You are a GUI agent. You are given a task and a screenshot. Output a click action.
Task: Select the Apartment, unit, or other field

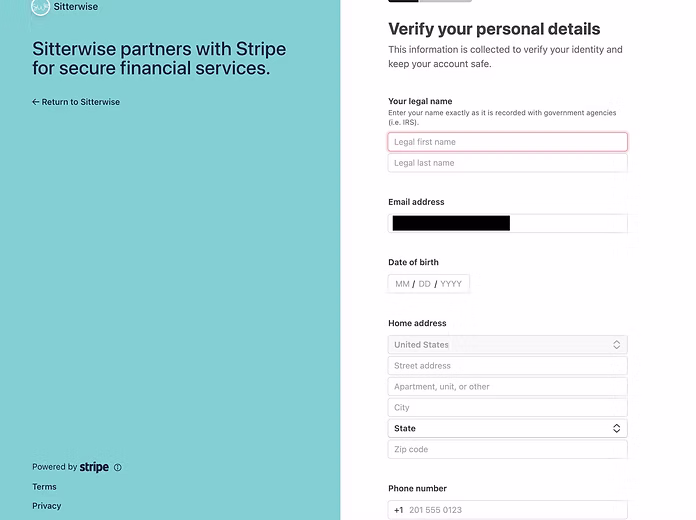(x=507, y=387)
